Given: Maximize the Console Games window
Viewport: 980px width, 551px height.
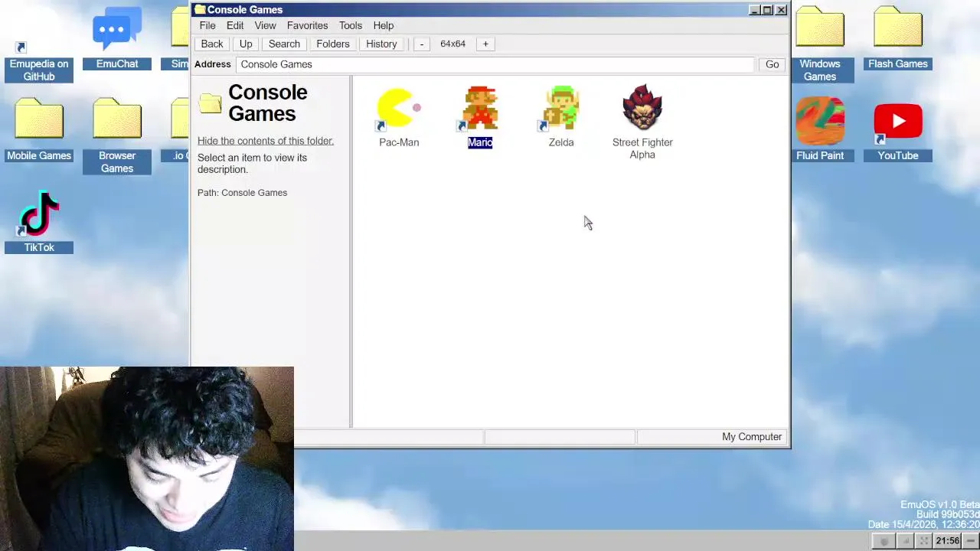Looking at the screenshot, I should point(767,10).
